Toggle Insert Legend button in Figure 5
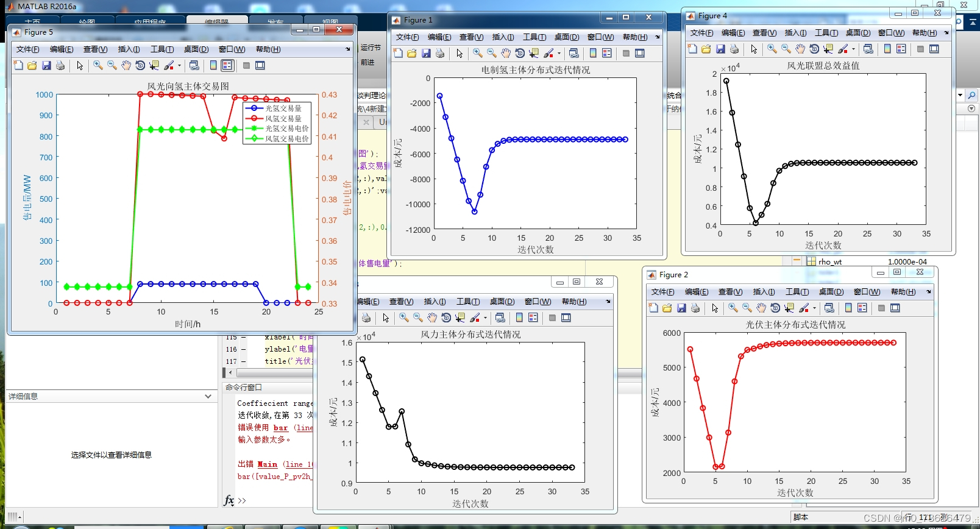This screenshot has height=529, width=980. [227, 65]
